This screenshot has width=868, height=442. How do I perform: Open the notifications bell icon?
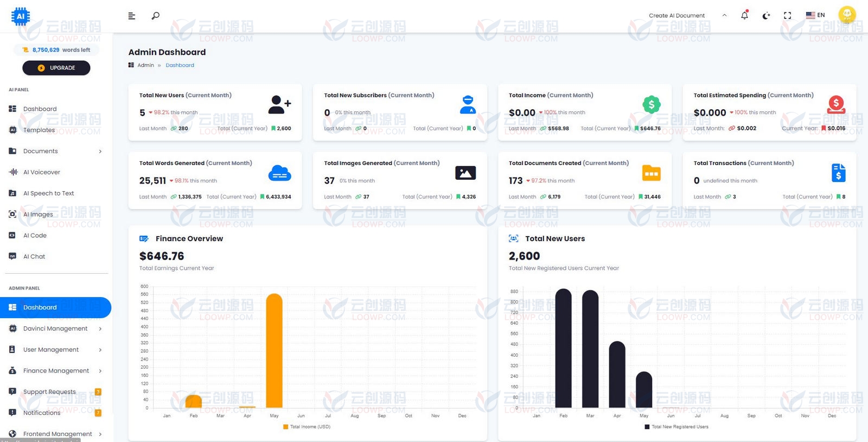[744, 15]
